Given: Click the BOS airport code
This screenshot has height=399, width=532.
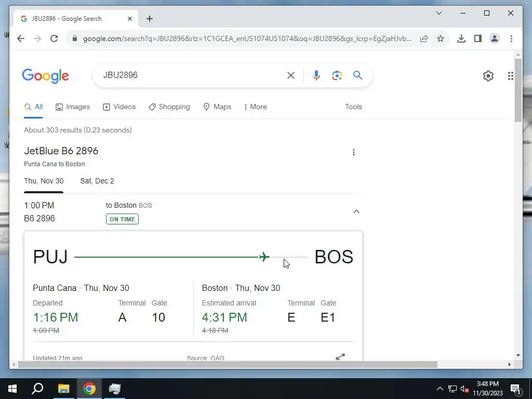Looking at the screenshot, I should [x=334, y=257].
